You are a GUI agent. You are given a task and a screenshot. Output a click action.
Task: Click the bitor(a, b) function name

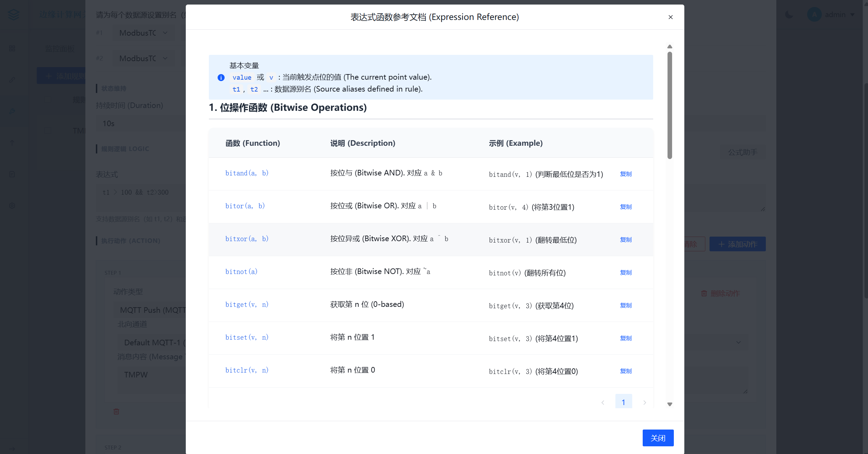(x=245, y=206)
